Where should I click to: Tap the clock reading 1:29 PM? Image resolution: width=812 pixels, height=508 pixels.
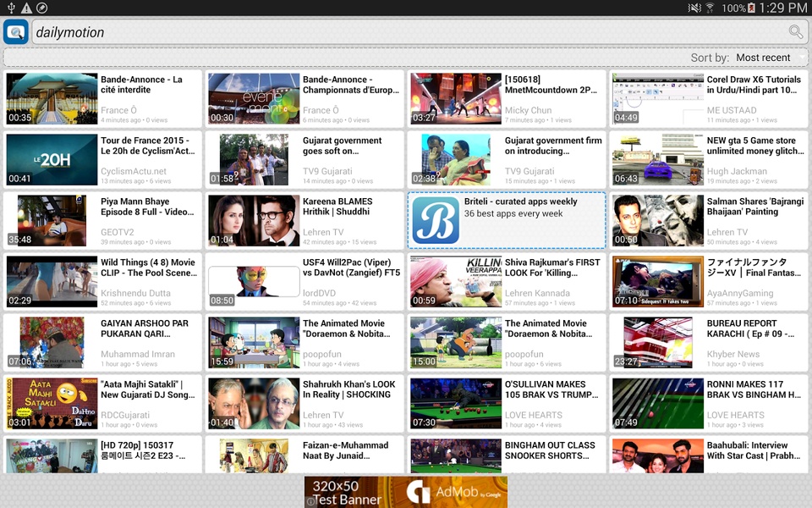[783, 8]
